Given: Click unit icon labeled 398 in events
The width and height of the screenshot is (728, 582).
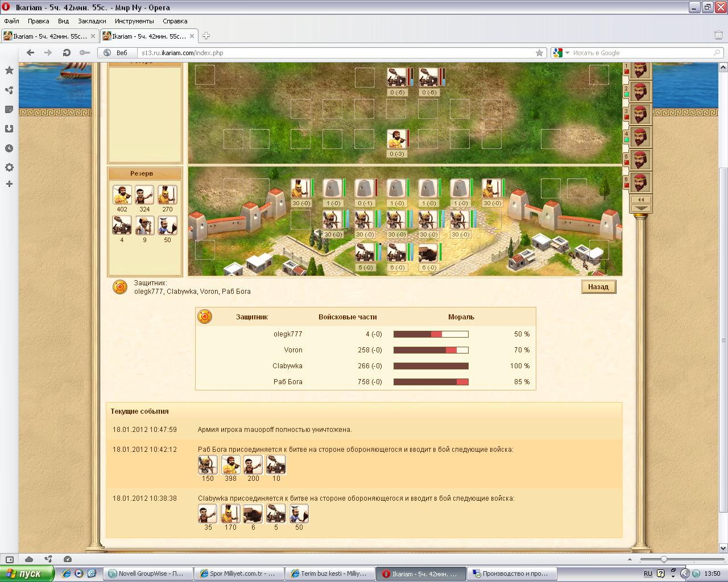Looking at the screenshot, I should point(230,464).
